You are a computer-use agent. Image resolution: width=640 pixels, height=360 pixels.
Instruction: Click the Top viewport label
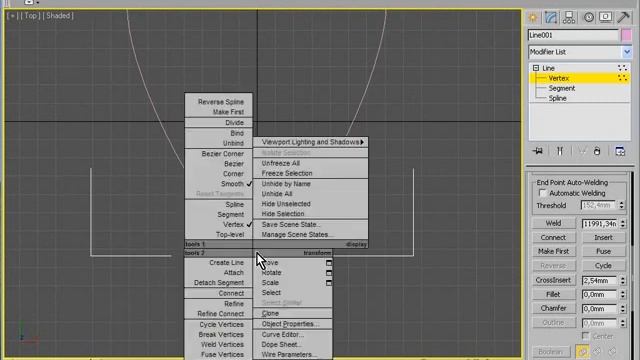coord(31,16)
